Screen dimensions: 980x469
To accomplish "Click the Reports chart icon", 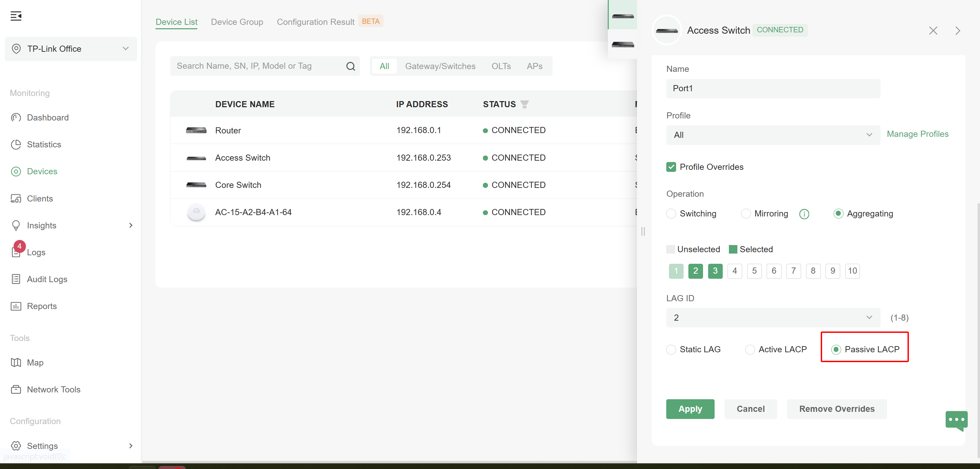I will [x=16, y=306].
